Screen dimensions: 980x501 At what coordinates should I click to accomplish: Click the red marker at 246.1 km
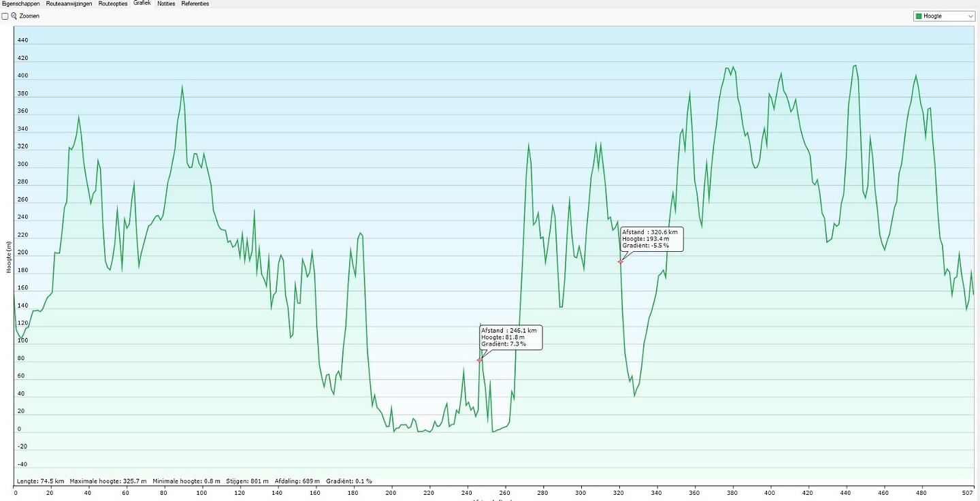(479, 360)
